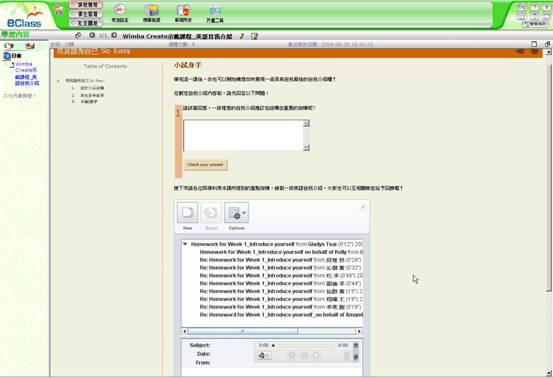Click the third round playback button in audio player
This screenshot has width=553, height=378.
[316, 355]
